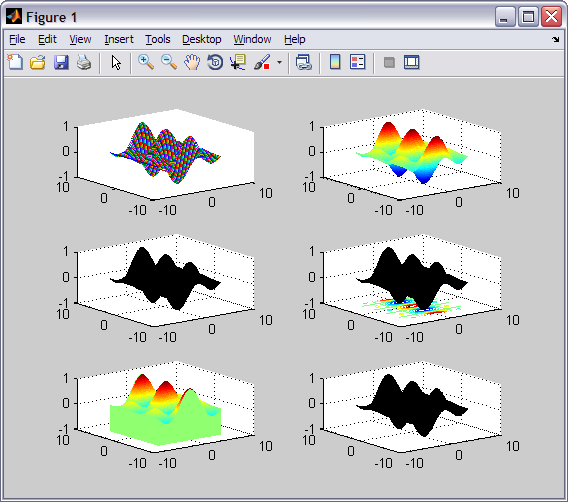This screenshot has height=502, width=568.
Task: Insert a colorbar from the toolbar
Action: 335,62
